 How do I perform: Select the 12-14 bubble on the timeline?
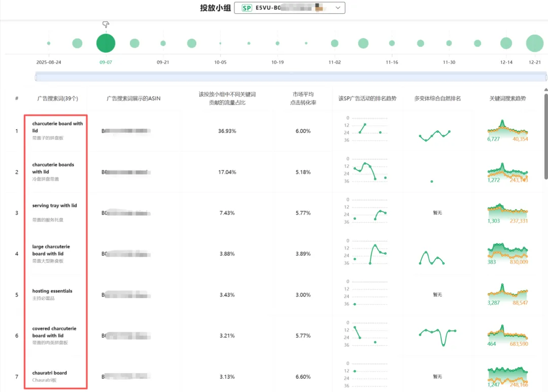(506, 43)
